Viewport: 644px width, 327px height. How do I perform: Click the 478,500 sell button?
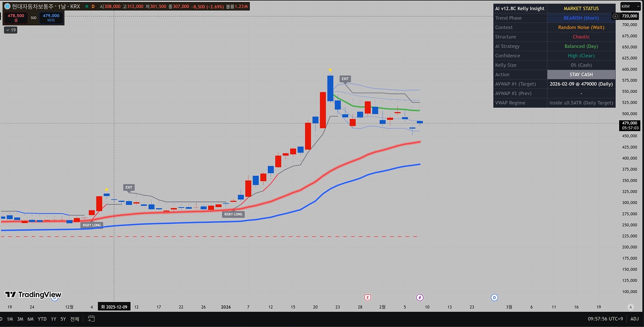click(16, 18)
